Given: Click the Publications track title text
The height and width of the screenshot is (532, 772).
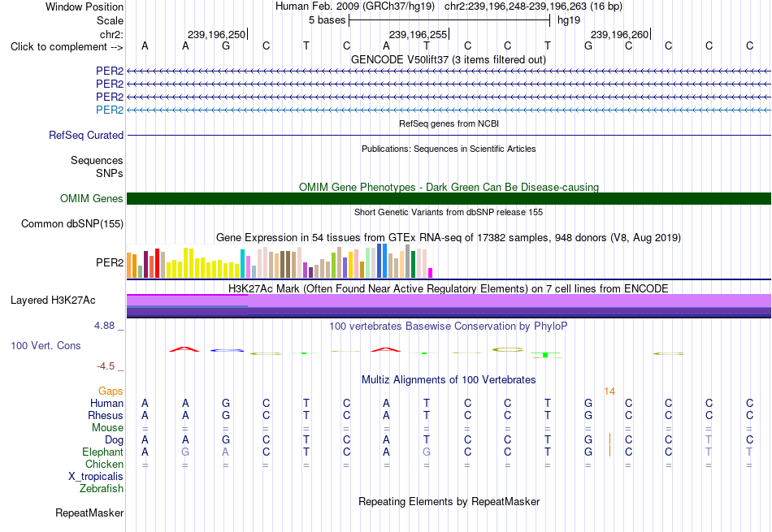Looking at the screenshot, I should (449, 149).
